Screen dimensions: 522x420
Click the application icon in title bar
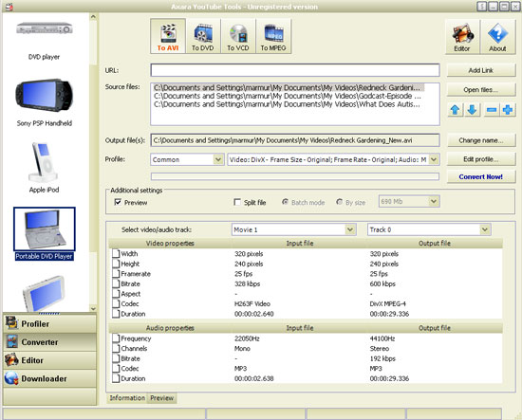[9, 7]
